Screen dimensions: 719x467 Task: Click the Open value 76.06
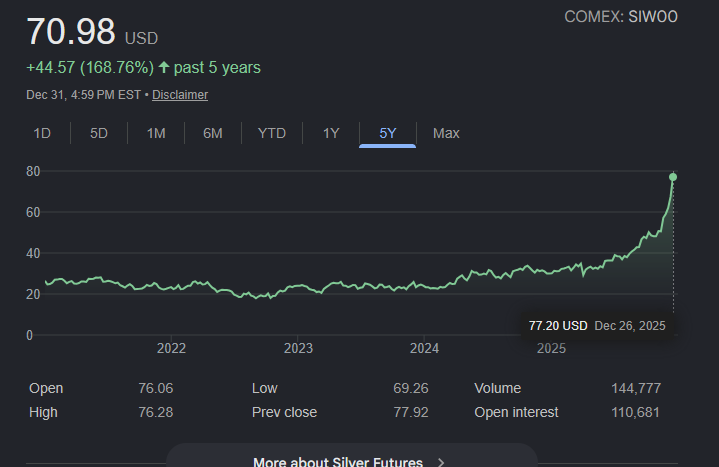[x=156, y=389]
